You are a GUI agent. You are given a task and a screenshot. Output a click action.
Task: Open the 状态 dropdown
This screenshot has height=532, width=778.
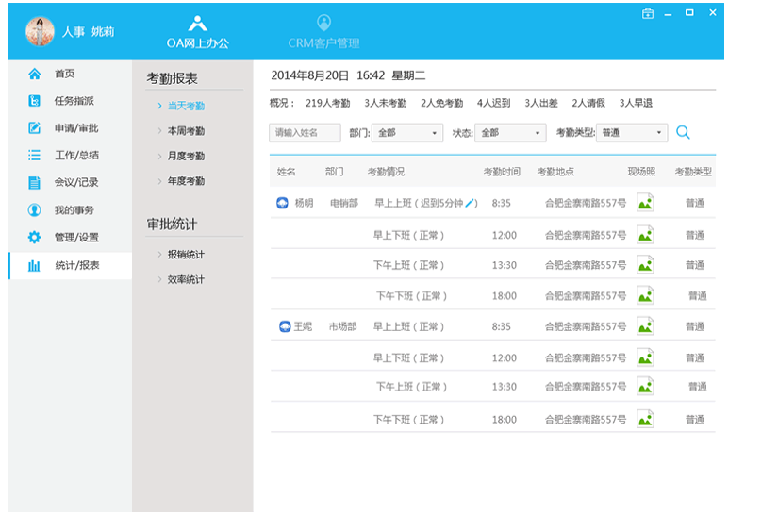tap(510, 133)
